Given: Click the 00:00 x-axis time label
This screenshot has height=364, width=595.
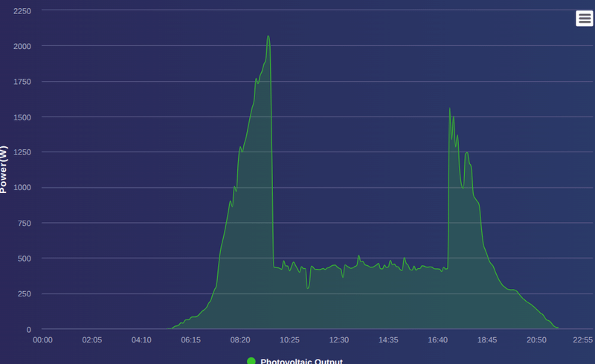Looking at the screenshot, I should point(42,339).
